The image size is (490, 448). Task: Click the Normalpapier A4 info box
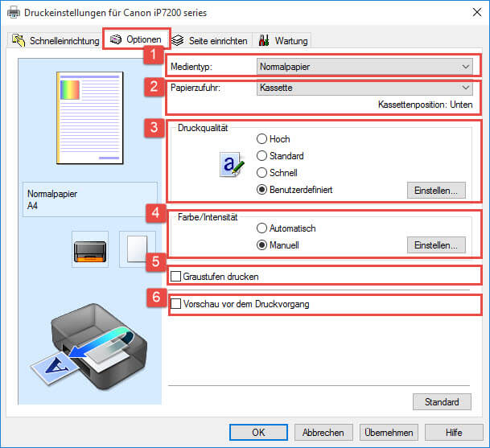click(x=90, y=199)
